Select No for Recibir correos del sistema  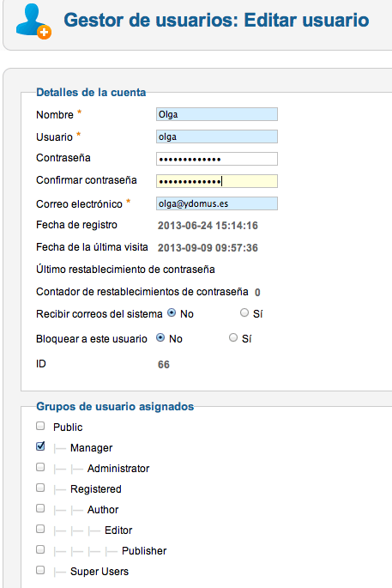[172, 312]
